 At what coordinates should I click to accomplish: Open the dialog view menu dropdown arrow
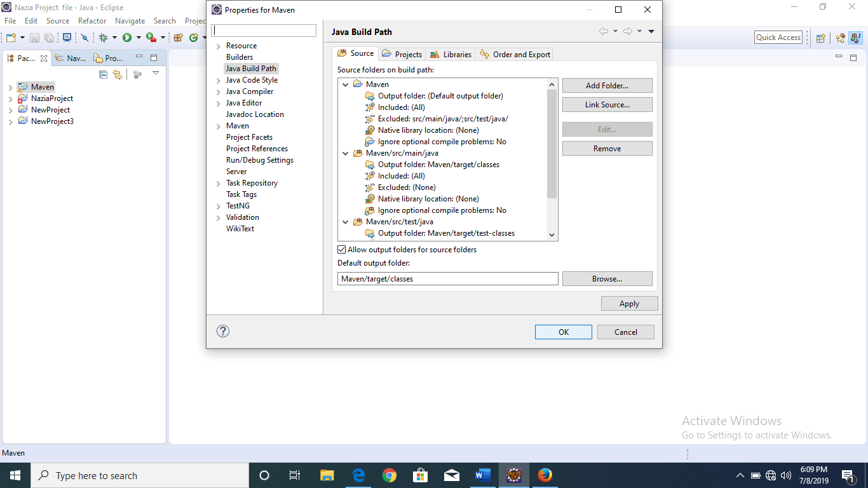651,31
